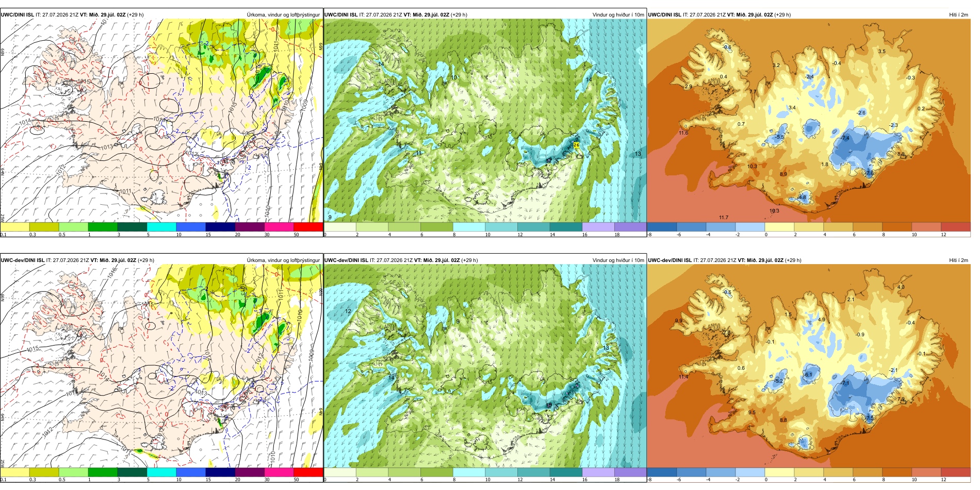Click the 11.7 sea temperature value in UWC map
The width and height of the screenshot is (980, 490).
point(724,218)
